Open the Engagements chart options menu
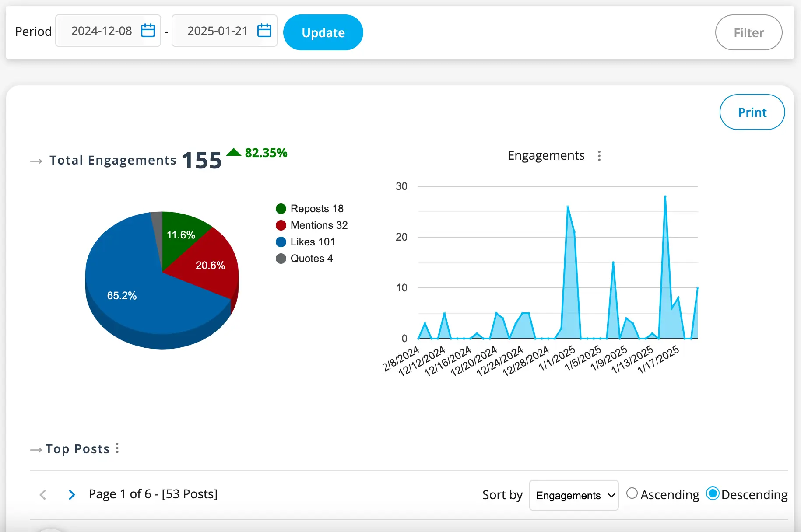 (599, 156)
